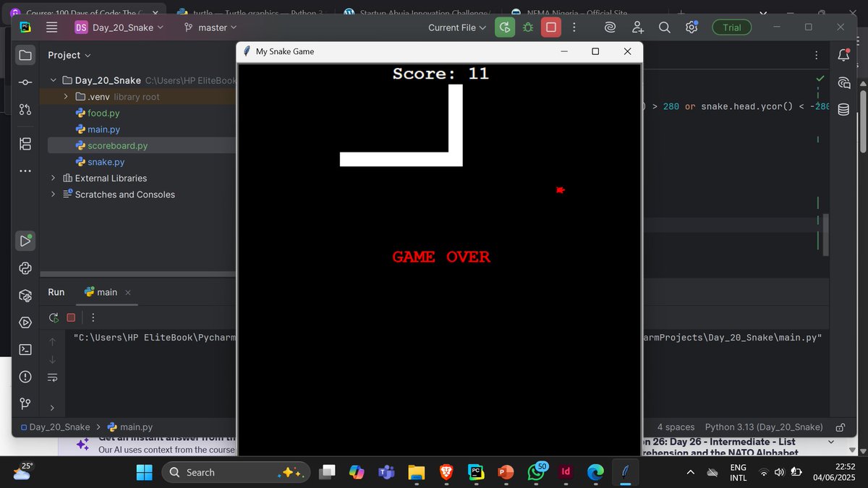Open the IDE settings gear icon
The image size is (868, 488).
pos(692,27)
